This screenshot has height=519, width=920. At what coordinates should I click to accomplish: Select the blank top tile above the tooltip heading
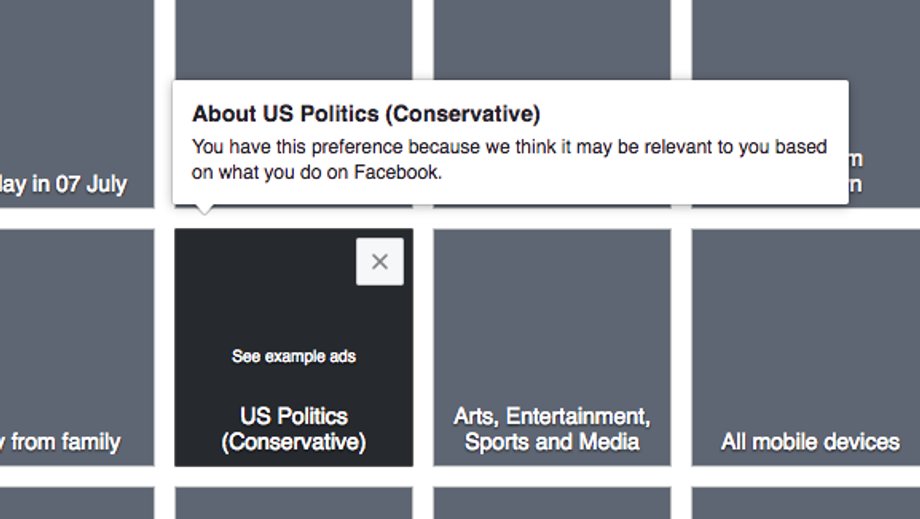point(294,40)
